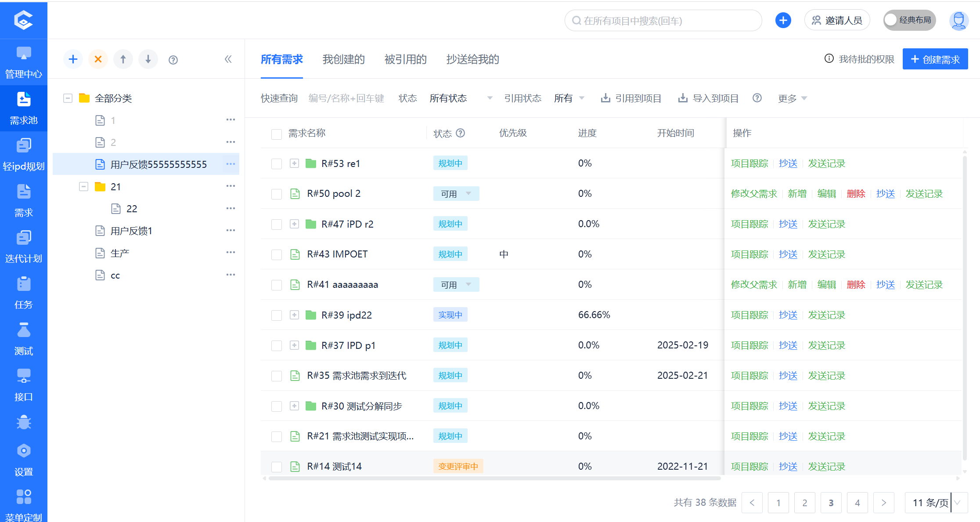Open the 迭代计划 sidebar module

pos(23,246)
